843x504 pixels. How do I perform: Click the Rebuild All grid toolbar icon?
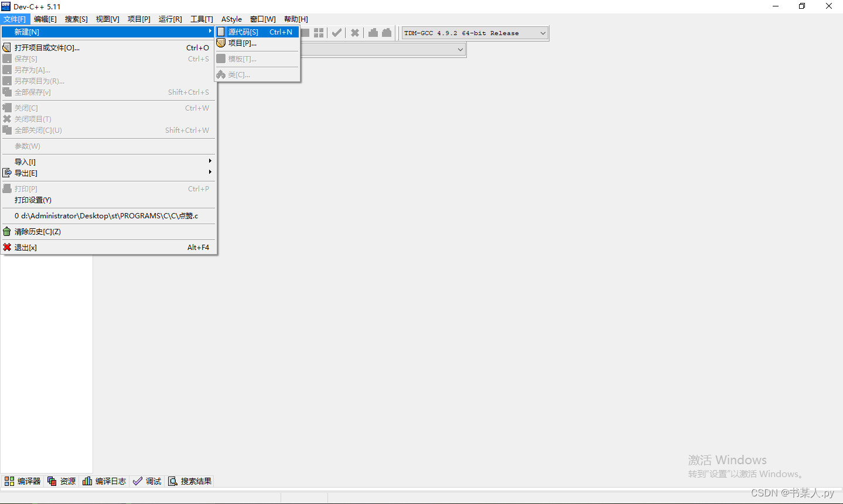(x=319, y=33)
